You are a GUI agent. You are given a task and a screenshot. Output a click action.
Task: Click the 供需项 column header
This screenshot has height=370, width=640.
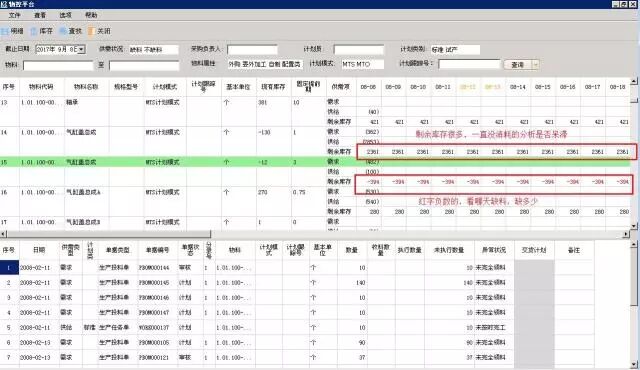click(341, 87)
